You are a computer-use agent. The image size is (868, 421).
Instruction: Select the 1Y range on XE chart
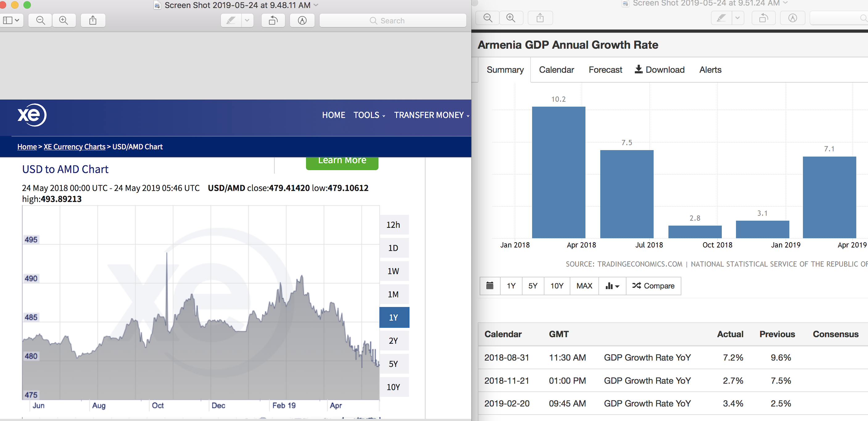(394, 318)
